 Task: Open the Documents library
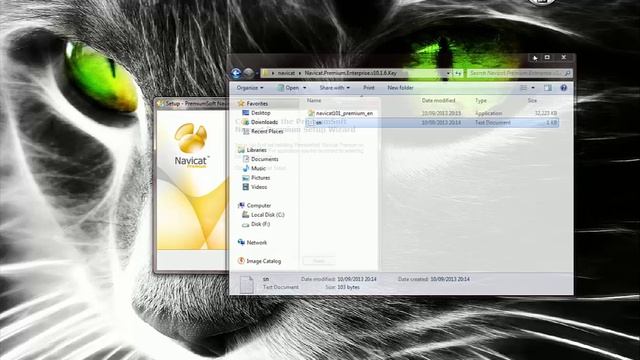coord(264,159)
